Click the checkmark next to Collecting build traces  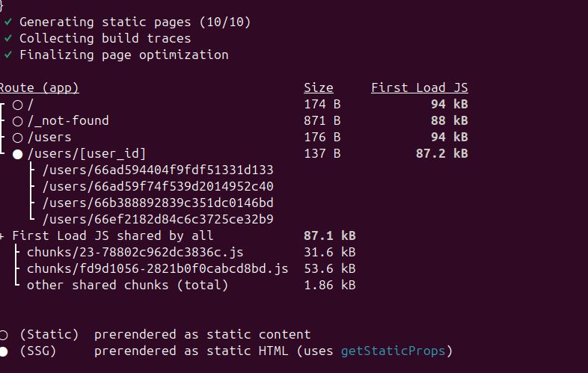8,39
